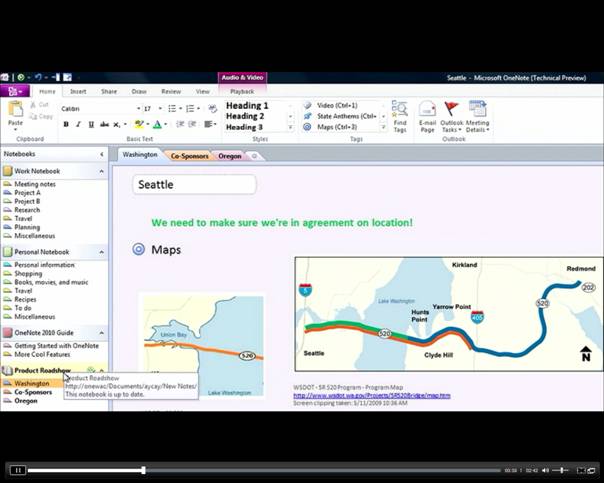The image size is (604, 483).
Task: Collapse the Notebooks navigation pane
Action: tap(102, 154)
